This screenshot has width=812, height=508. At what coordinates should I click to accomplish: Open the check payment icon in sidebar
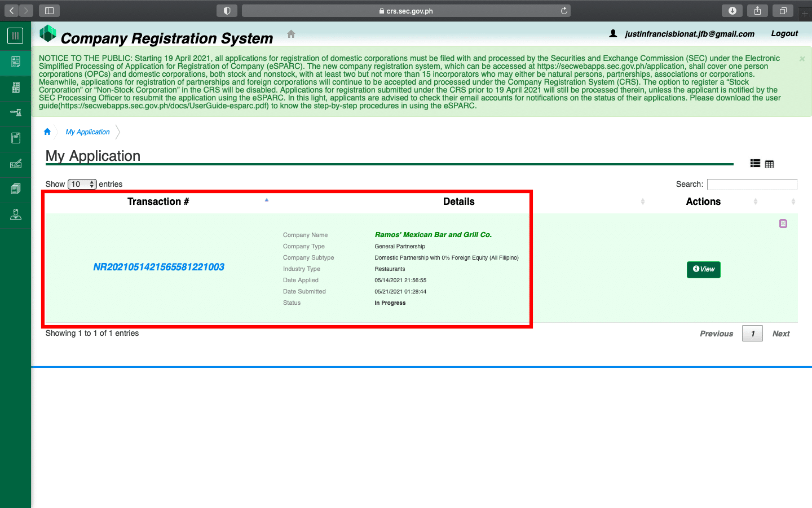(16, 164)
